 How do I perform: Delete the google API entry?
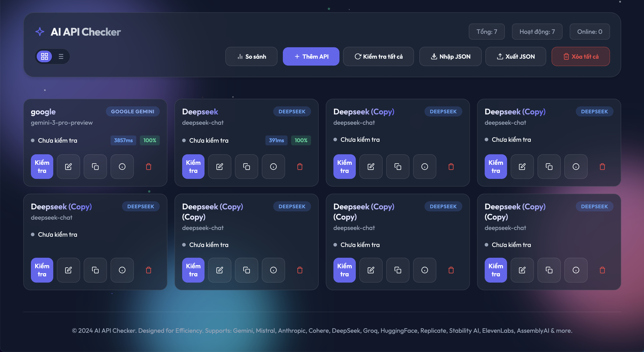pos(149,167)
